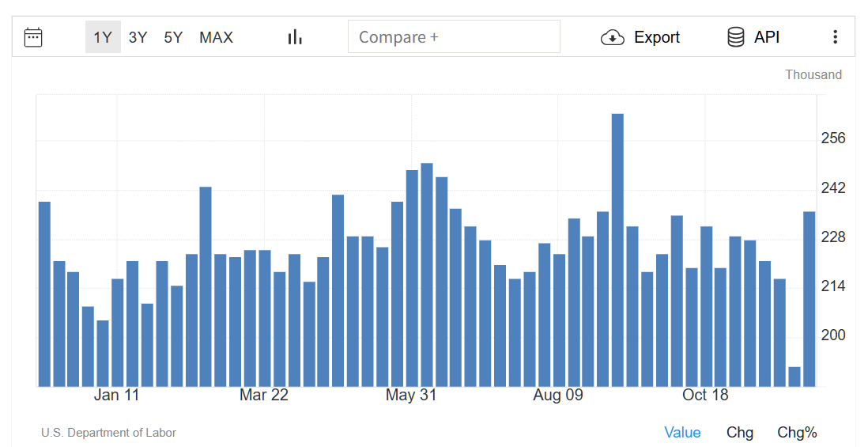This screenshot has height=447, width=868.
Task: Change chart type via bar chart icon
Action: (x=295, y=37)
